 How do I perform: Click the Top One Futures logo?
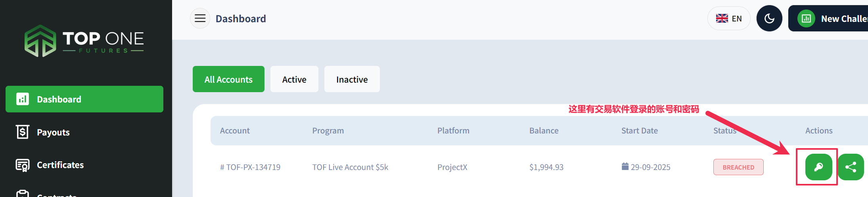(84, 41)
